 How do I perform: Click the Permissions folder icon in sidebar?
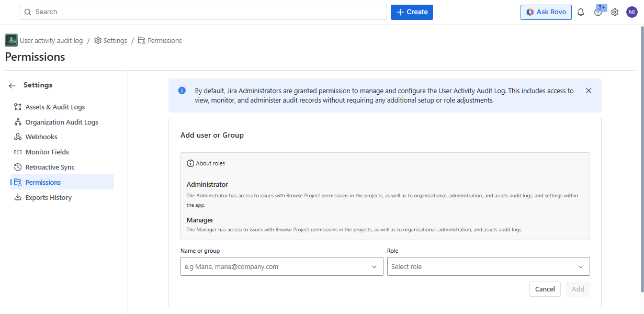click(x=18, y=182)
